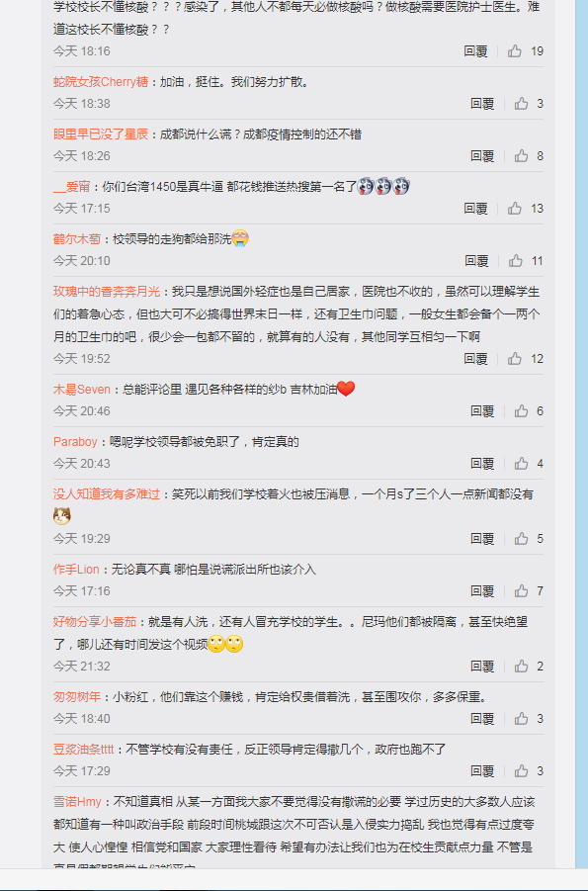
Task: Reply to 好物分享小番茄's comment
Action: [x=482, y=666]
